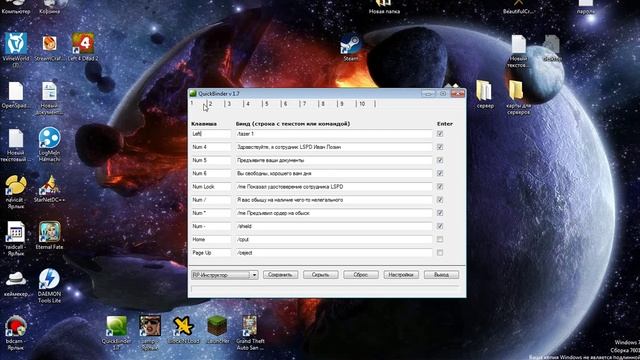This screenshot has width=640, height=360.
Task: Select the raidcall shortcut icon
Action: point(16,233)
